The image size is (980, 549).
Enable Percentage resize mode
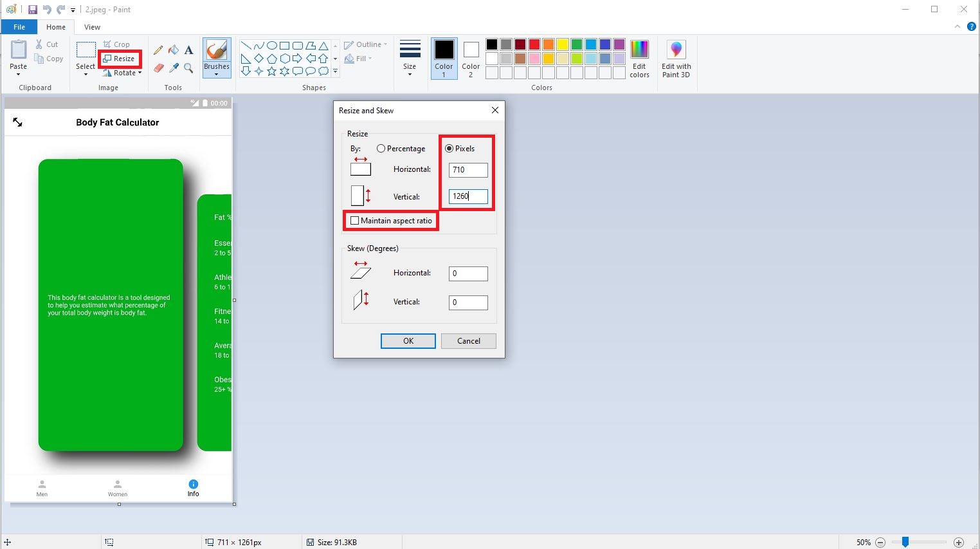(381, 148)
